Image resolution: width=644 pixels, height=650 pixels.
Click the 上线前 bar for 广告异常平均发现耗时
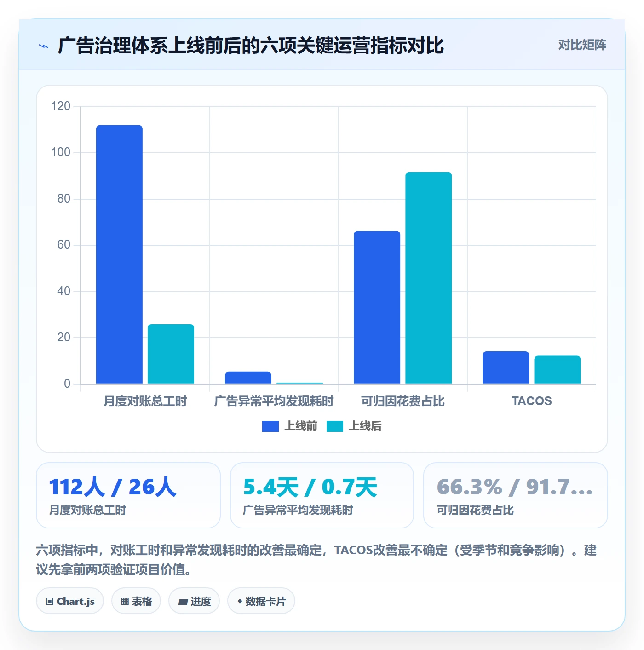coord(248,378)
